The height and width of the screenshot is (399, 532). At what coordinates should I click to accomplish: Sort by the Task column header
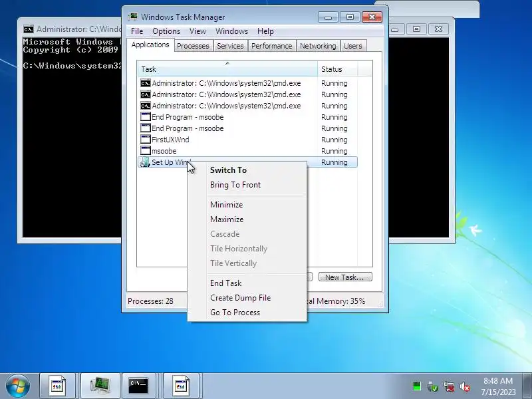(227, 69)
